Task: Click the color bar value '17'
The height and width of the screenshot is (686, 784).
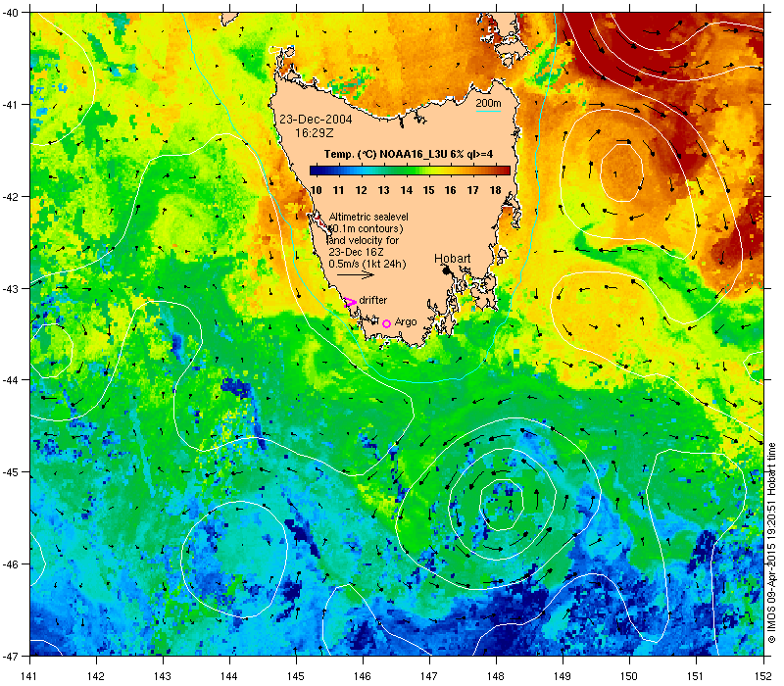Action: (x=473, y=190)
